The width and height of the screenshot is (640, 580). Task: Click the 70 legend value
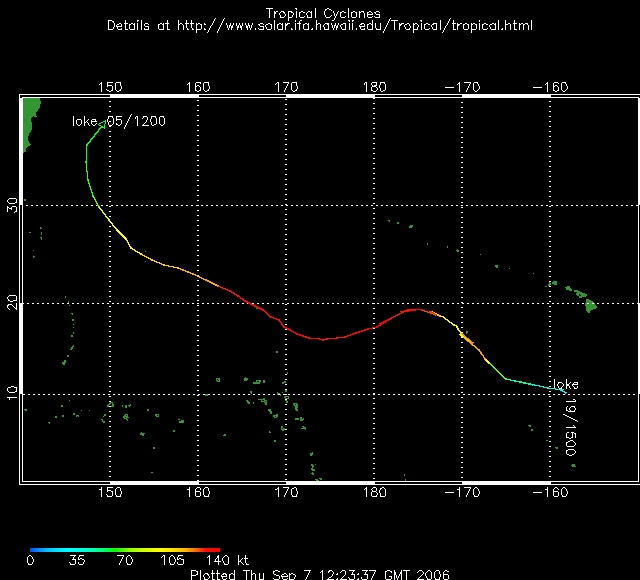click(x=125, y=561)
